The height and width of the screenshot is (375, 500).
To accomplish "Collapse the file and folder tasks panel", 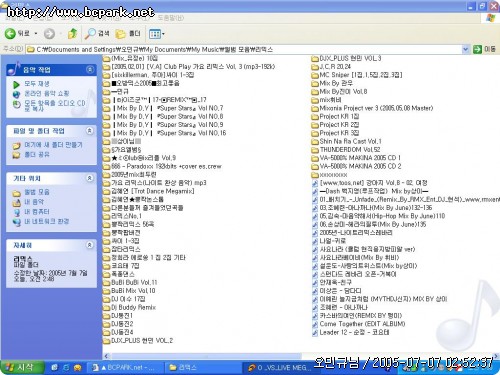I will pyautogui.click(x=90, y=131).
